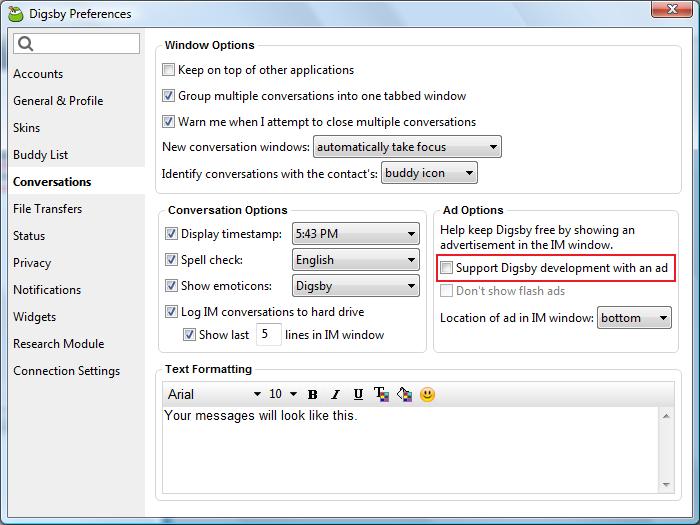This screenshot has height=525, width=700.
Task: Open Location of ad dropdown showing bottom
Action: pos(634,318)
